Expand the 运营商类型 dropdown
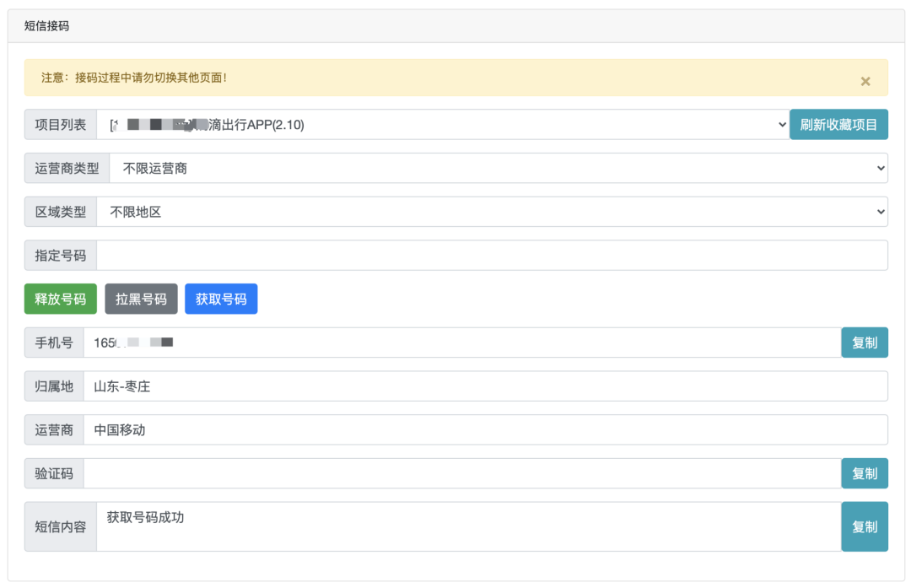Viewport: 911px width, 588px height. (x=498, y=168)
